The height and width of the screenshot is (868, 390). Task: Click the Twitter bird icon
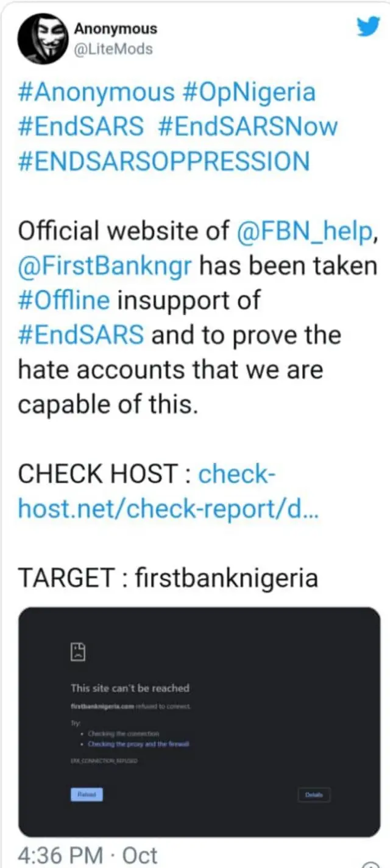(x=368, y=27)
